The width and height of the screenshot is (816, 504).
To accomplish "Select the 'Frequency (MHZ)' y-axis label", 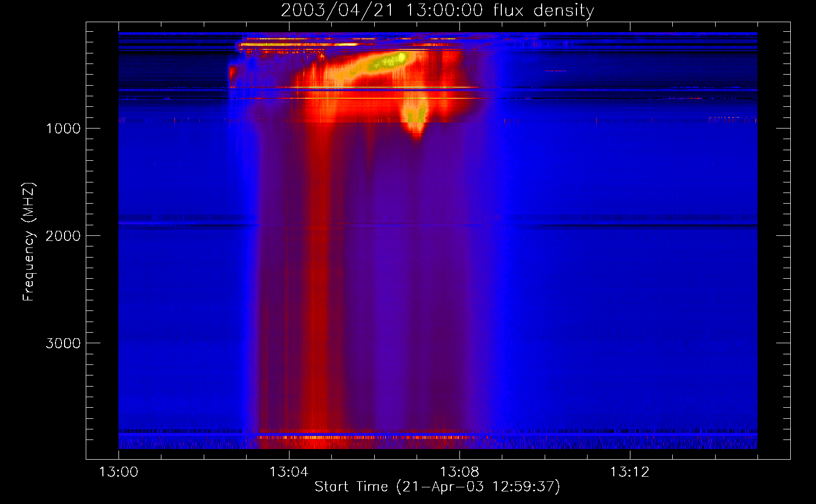I will (29, 241).
